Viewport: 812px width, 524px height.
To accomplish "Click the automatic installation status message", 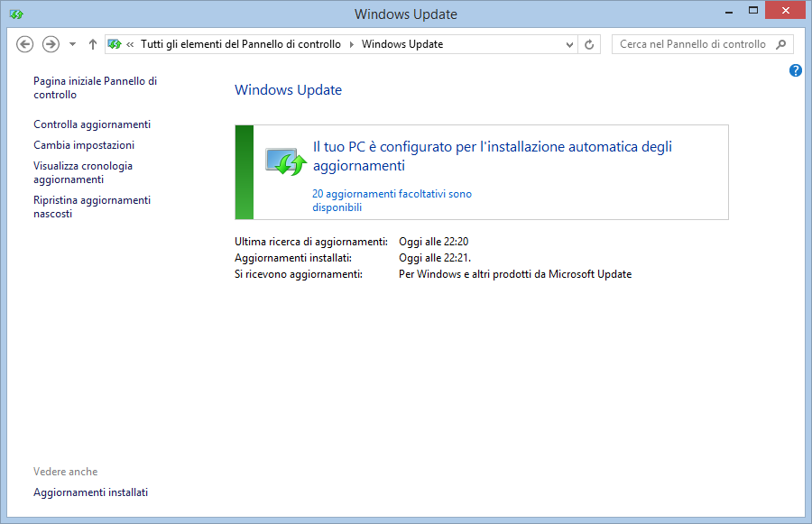I will pyautogui.click(x=493, y=156).
